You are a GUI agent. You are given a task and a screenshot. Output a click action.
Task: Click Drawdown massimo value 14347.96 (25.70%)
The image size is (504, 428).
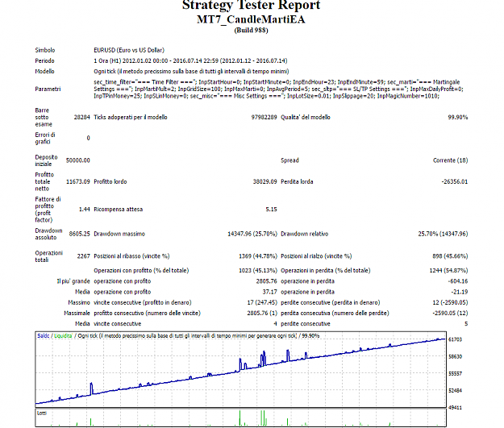click(252, 234)
